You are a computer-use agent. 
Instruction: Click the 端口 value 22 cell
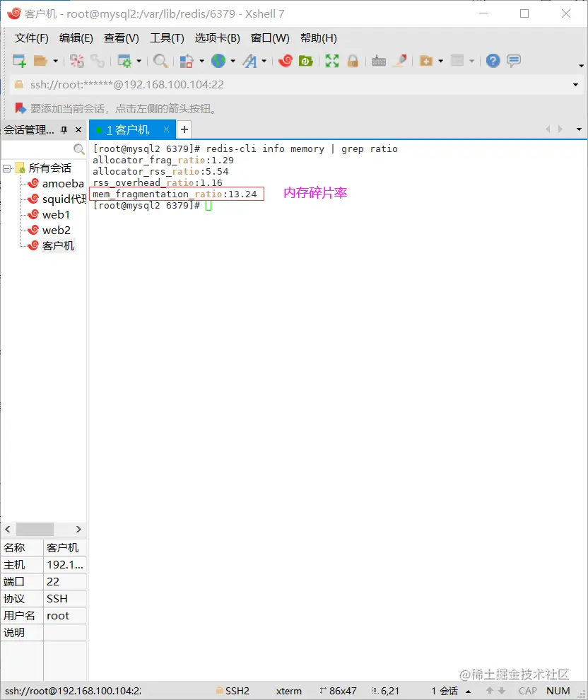tap(65, 582)
